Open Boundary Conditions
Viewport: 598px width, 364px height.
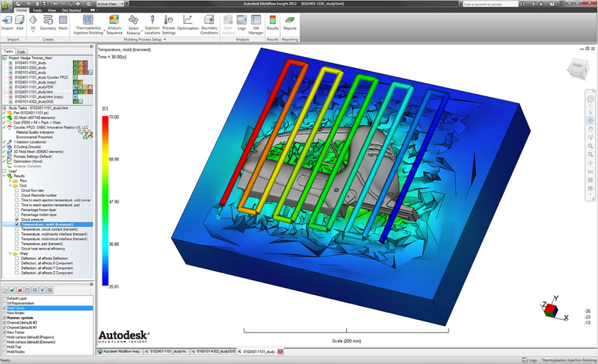[x=209, y=25]
